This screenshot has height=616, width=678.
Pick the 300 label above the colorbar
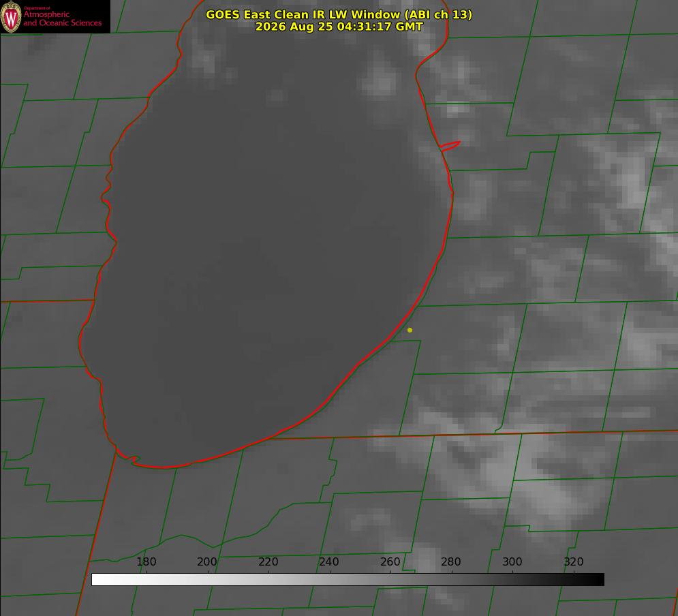[x=512, y=561]
